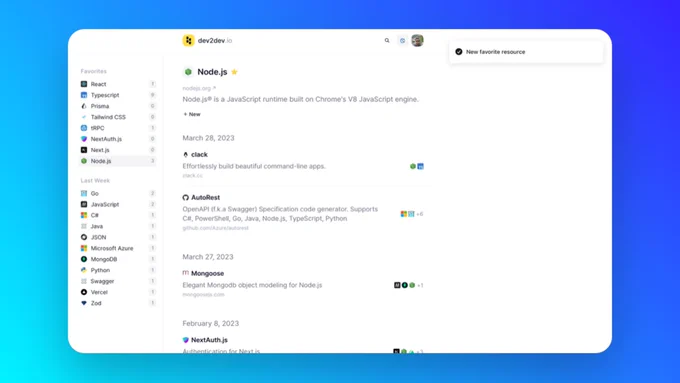Open JavaScript under Last Week

pyautogui.click(x=118, y=204)
